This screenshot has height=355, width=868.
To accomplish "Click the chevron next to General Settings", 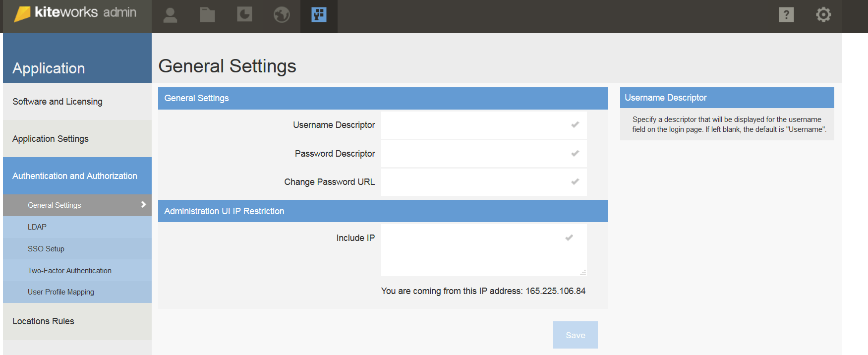I will (143, 204).
